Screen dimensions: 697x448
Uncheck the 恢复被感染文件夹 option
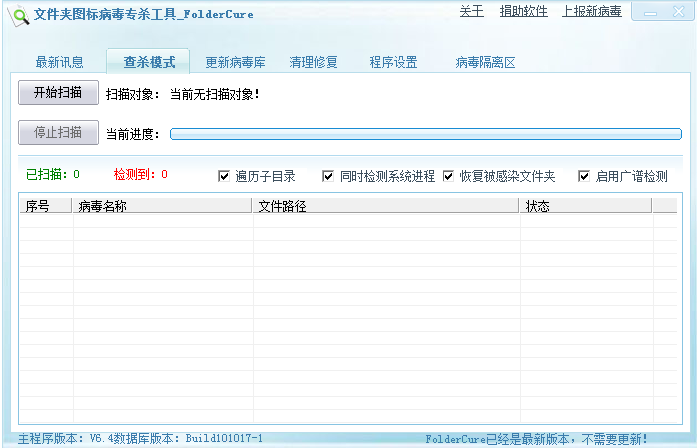pyautogui.click(x=448, y=176)
